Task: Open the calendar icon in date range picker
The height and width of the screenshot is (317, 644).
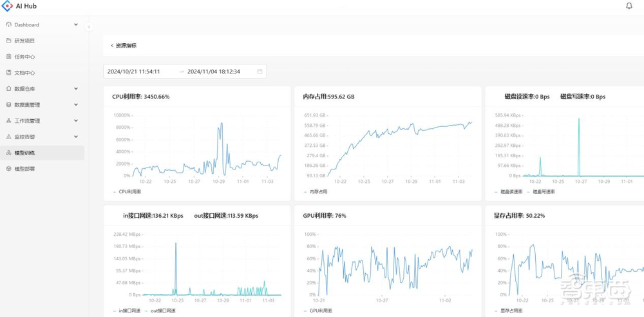Action: pos(260,72)
